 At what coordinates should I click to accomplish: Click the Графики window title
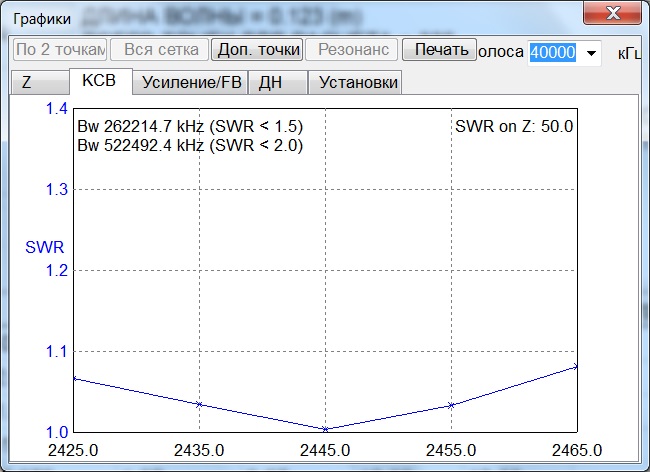pyautogui.click(x=42, y=19)
